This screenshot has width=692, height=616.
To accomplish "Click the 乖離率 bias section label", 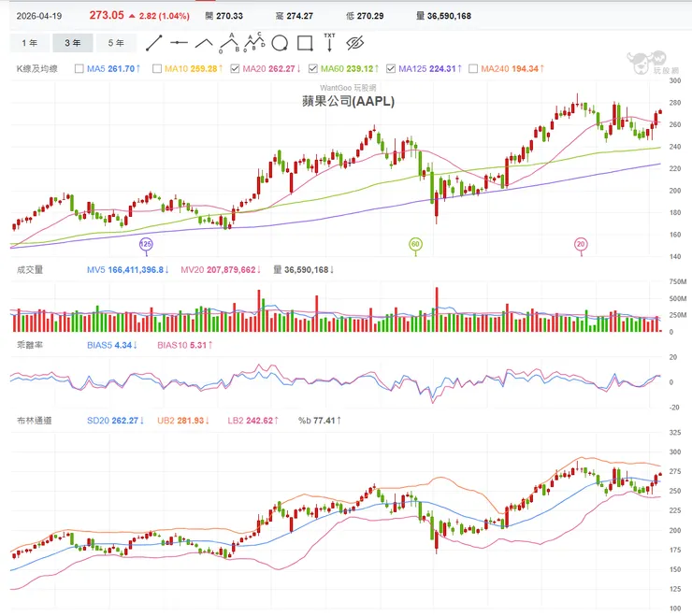I will coord(30,345).
